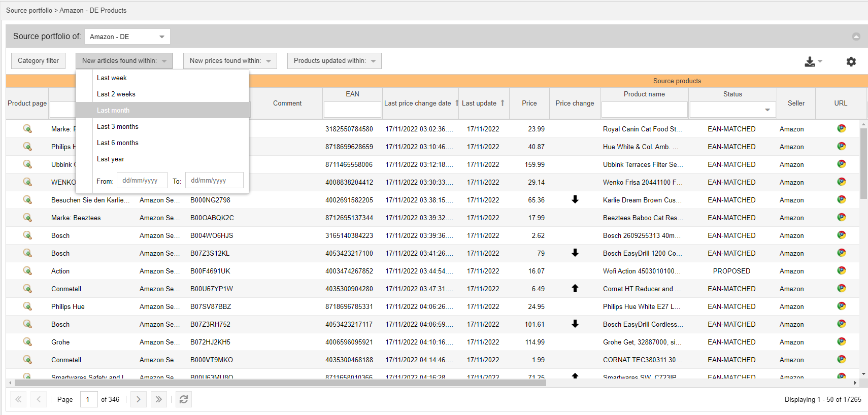This screenshot has width=868, height=415.
Task: Open product page for Karlie Dream row
Action: (x=27, y=200)
